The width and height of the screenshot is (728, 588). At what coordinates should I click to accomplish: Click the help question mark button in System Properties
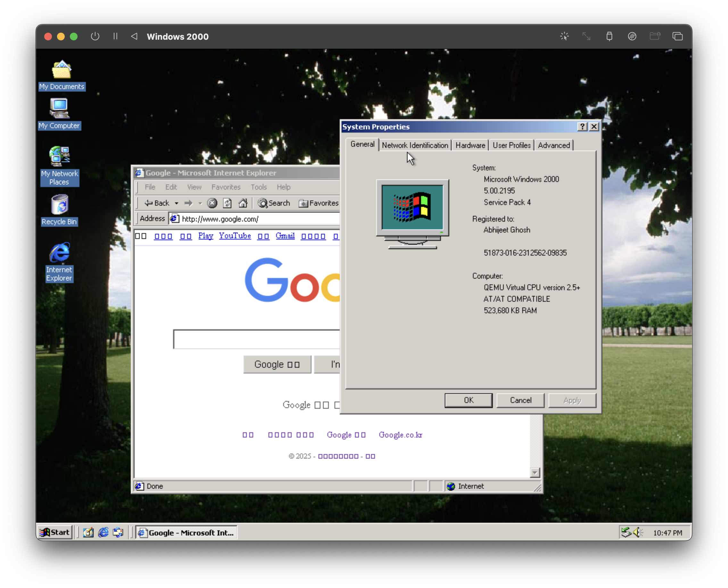tap(582, 127)
